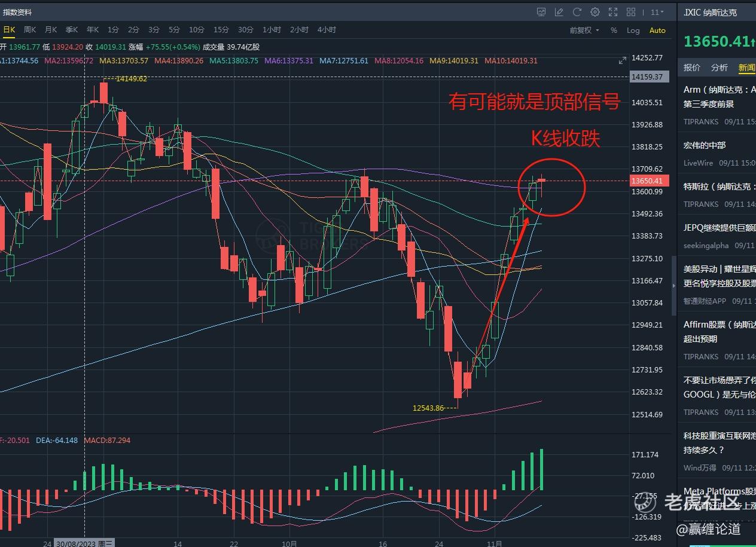Click the MA8:12054.16 indicator label

pos(399,61)
